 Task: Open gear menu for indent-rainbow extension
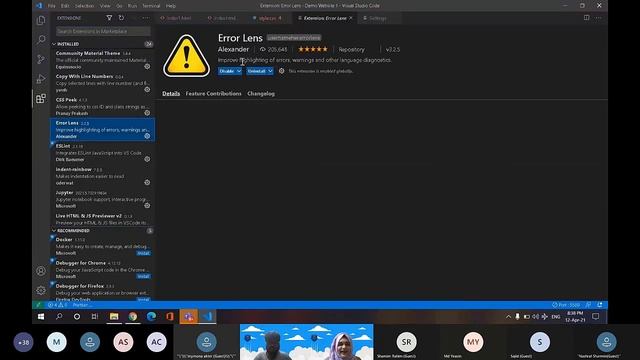coord(147,182)
